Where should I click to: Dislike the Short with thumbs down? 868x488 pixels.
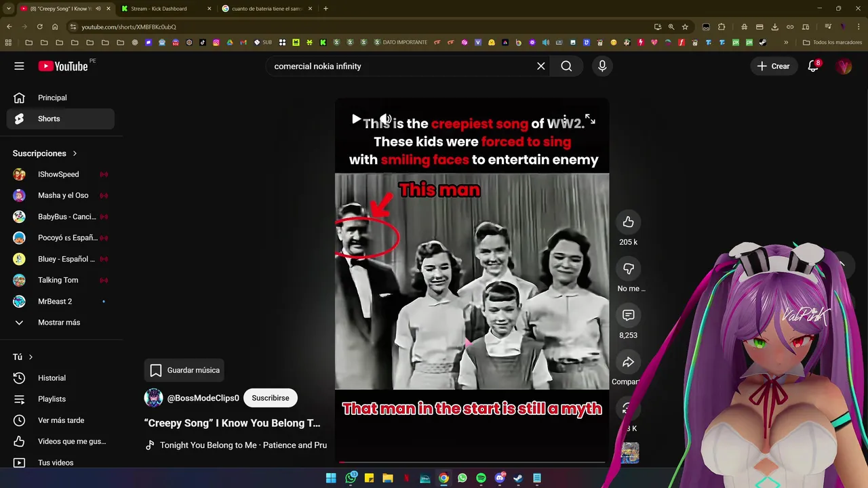click(629, 269)
